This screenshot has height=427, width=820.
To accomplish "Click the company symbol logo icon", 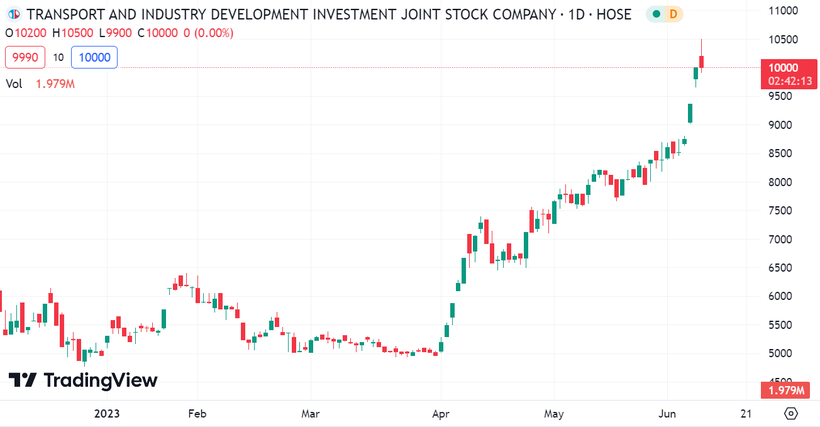I will 14,15.
